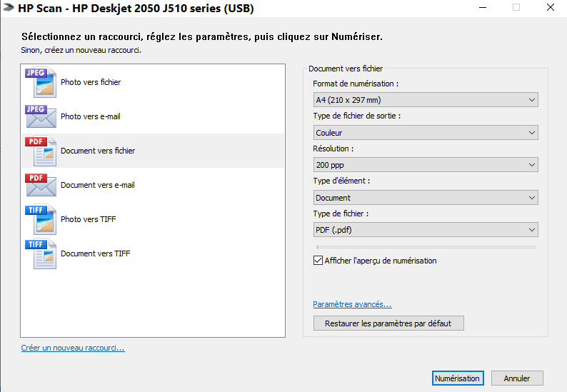The height and width of the screenshot is (392, 567).
Task: Click Restaurer les paramètres par défaut button
Action: point(388,323)
